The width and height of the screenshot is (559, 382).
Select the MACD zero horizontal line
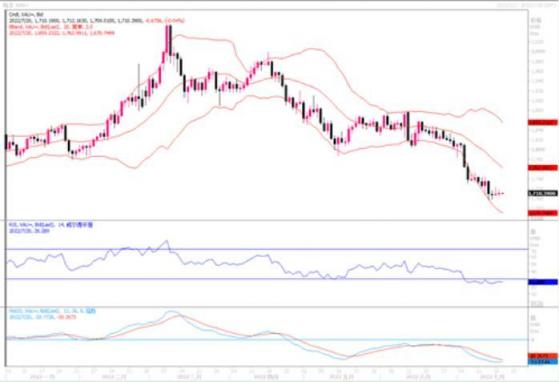267,340
